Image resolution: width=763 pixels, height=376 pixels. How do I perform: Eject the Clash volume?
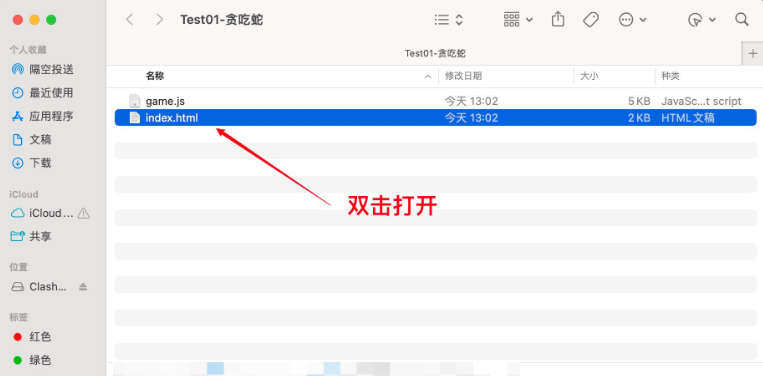point(83,287)
